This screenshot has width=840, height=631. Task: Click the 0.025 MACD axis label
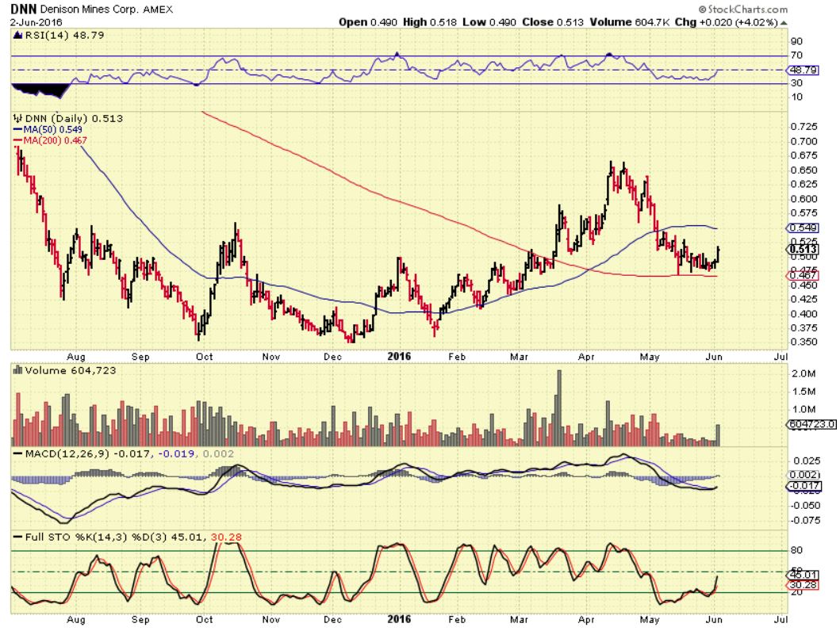point(807,461)
